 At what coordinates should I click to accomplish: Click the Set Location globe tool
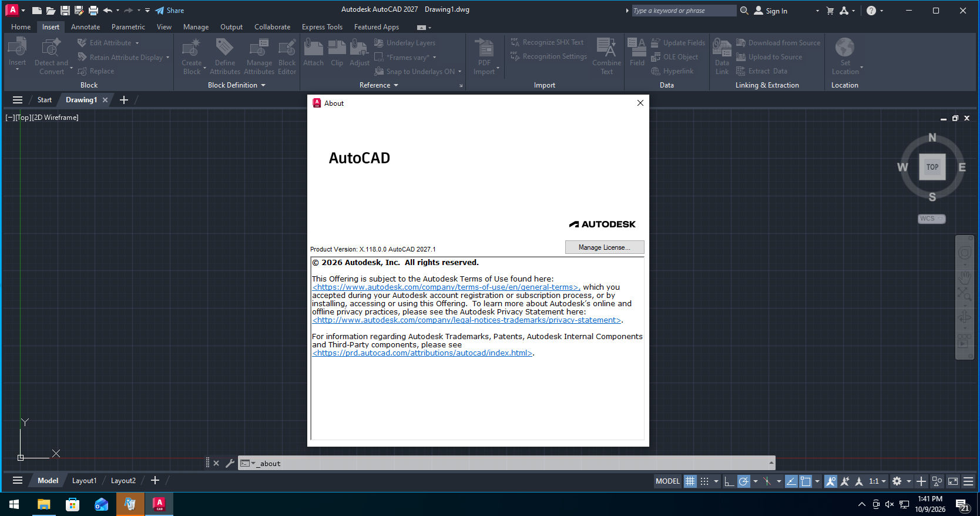845,56
